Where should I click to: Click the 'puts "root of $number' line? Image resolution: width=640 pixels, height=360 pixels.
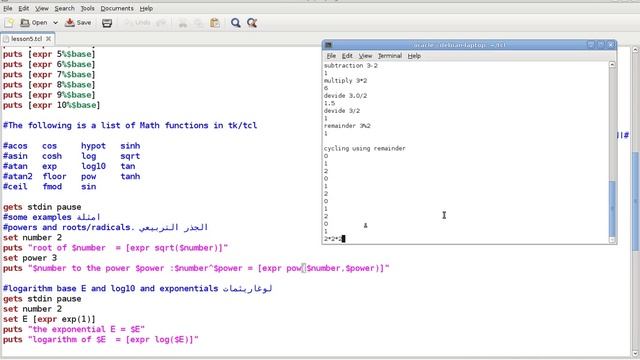115,248
